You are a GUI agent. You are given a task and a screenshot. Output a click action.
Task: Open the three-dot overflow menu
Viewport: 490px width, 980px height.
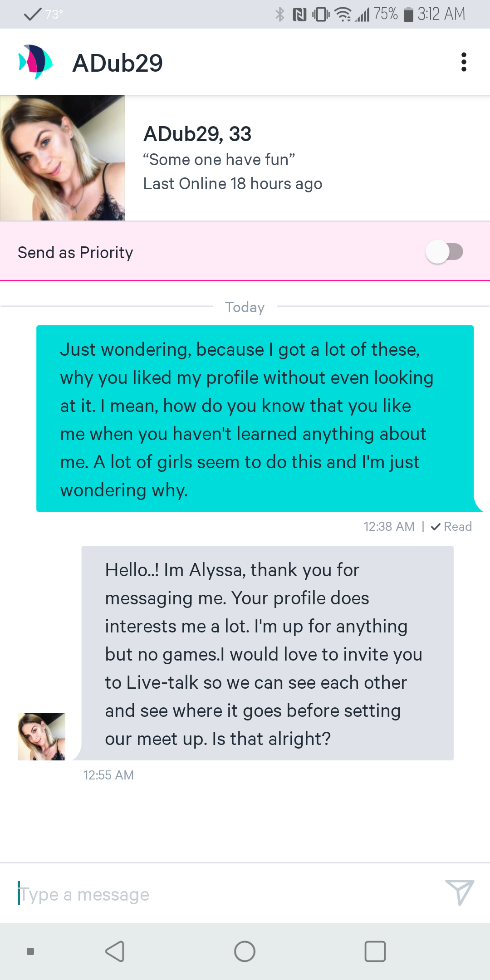coord(463,62)
